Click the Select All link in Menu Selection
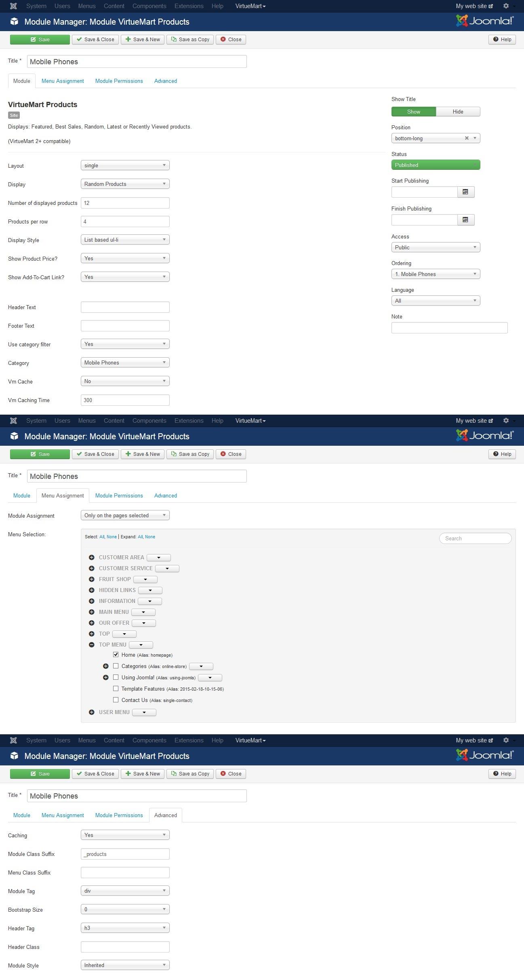The height and width of the screenshot is (980, 524). tap(102, 537)
